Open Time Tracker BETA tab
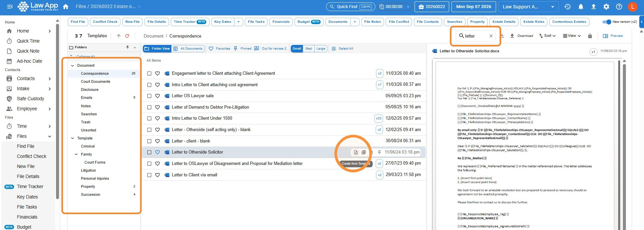 coord(190,22)
